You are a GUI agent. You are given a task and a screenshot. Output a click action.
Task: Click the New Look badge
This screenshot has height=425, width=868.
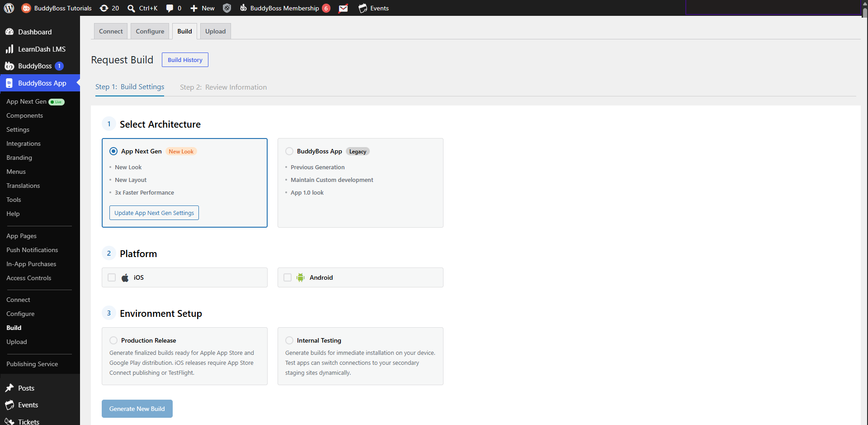pyautogui.click(x=181, y=152)
